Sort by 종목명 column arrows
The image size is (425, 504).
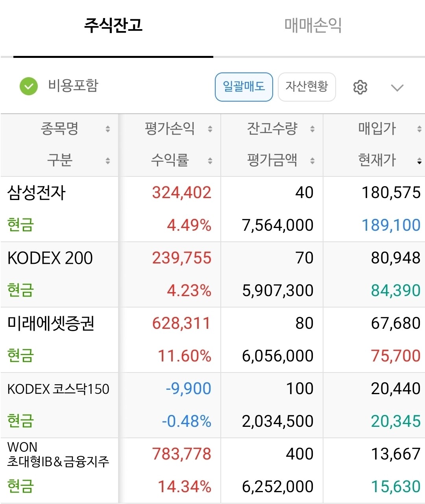pyautogui.click(x=108, y=129)
